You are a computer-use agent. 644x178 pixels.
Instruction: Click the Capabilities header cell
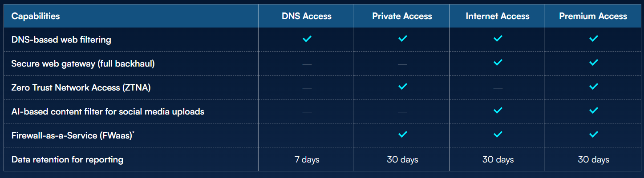tap(36, 16)
